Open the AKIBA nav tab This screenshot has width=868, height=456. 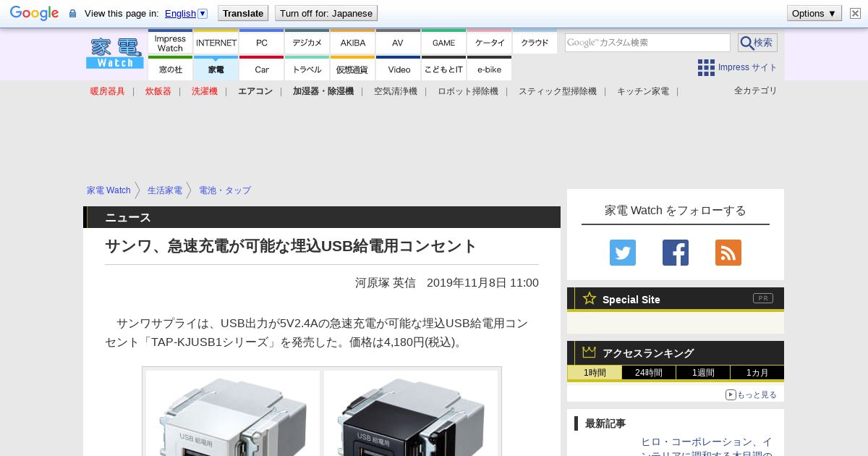coord(353,43)
